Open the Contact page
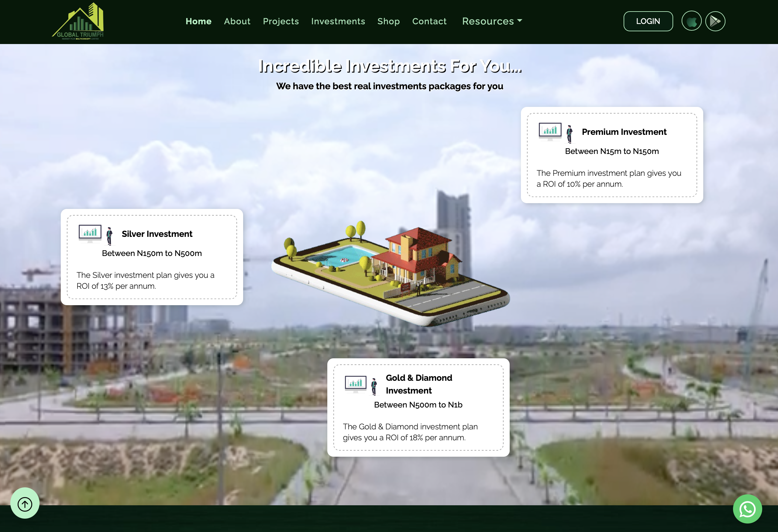The width and height of the screenshot is (778, 532). click(429, 22)
